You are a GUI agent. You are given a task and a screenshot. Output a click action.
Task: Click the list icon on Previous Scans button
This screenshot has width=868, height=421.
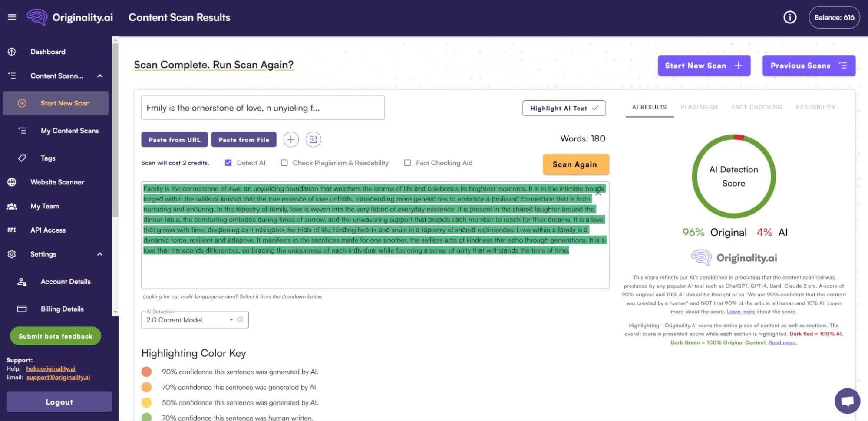(843, 66)
